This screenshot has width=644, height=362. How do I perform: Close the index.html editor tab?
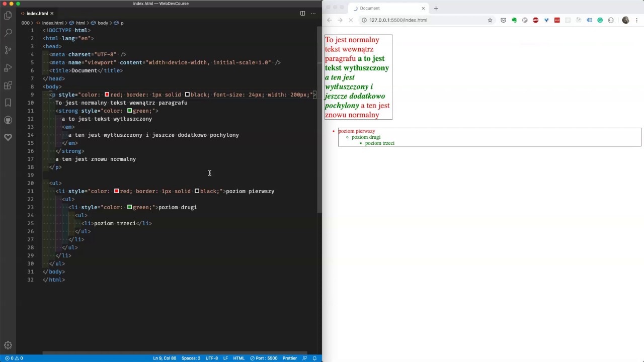coord(52,14)
